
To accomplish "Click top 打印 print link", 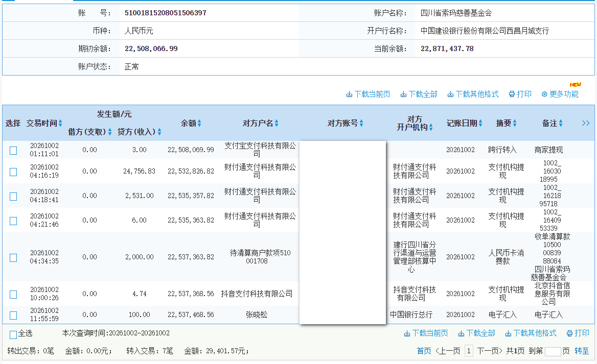I will point(520,94).
